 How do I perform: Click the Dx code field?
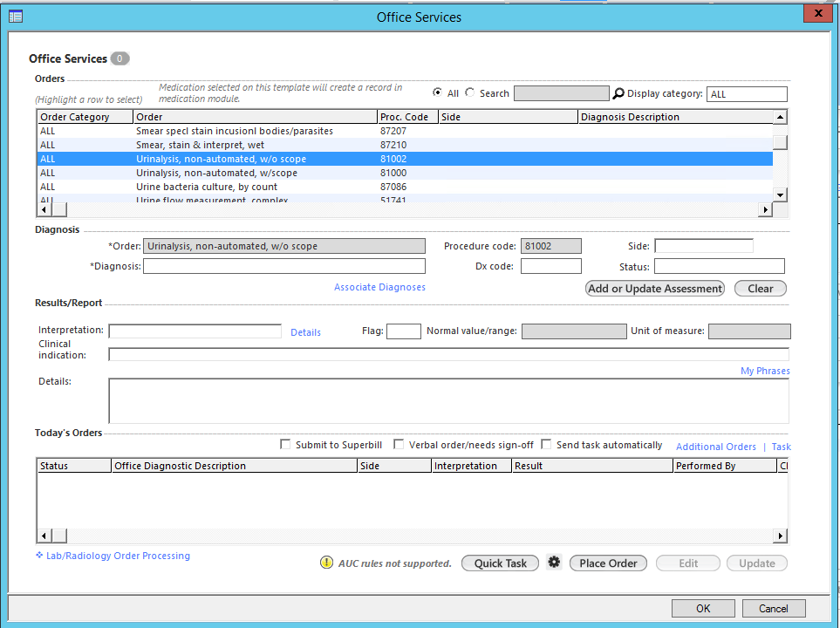550,266
